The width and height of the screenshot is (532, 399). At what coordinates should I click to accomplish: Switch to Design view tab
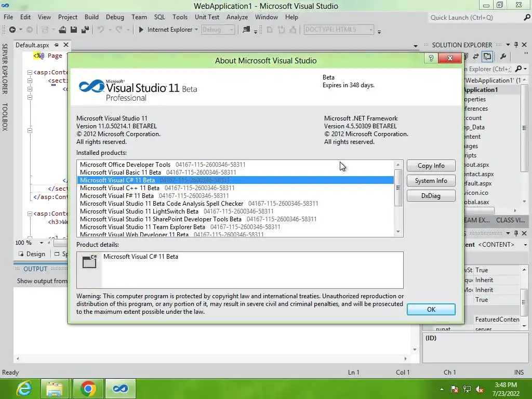click(x=32, y=254)
